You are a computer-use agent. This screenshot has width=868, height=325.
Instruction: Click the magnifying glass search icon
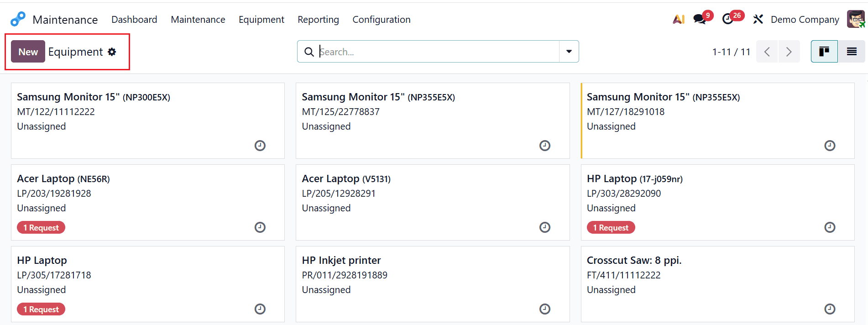pos(309,52)
